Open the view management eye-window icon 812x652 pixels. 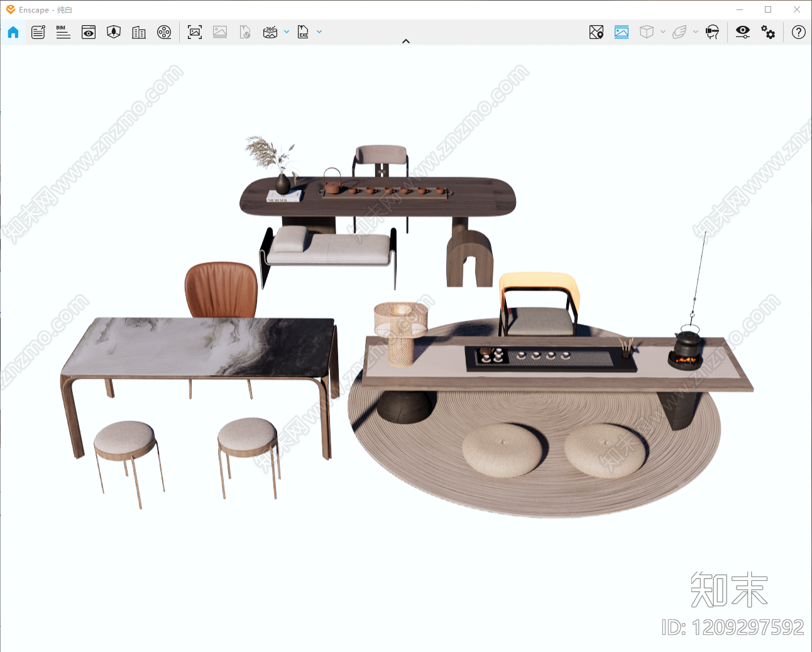coord(89,32)
